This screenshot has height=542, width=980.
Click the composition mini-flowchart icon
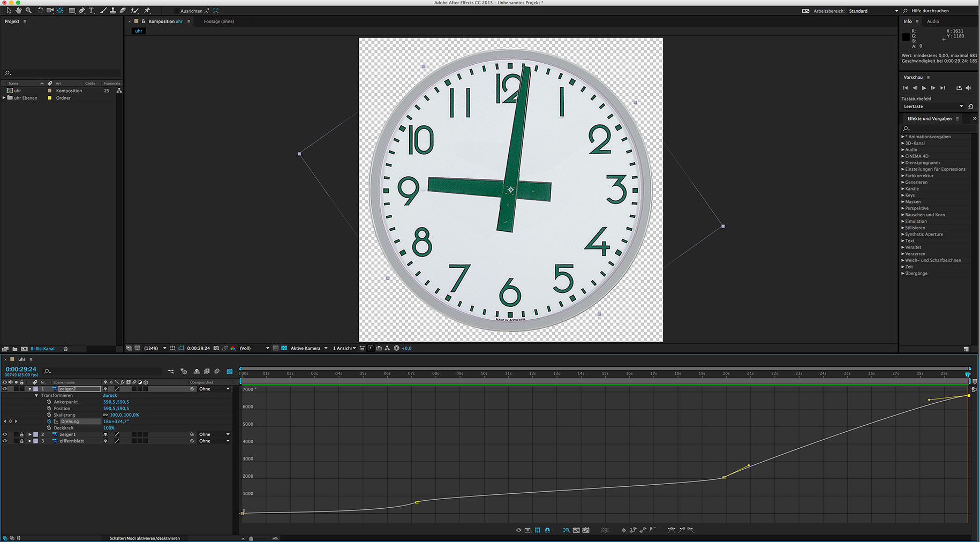tap(171, 371)
